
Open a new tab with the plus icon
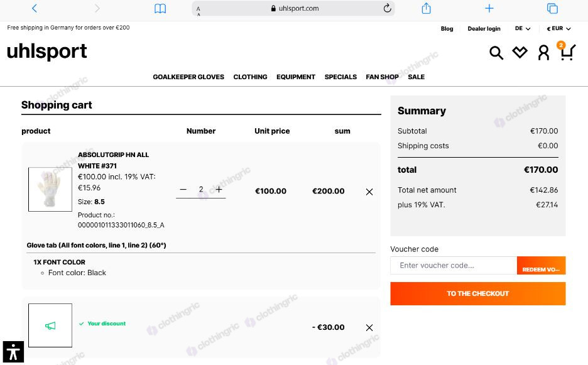pos(489,8)
